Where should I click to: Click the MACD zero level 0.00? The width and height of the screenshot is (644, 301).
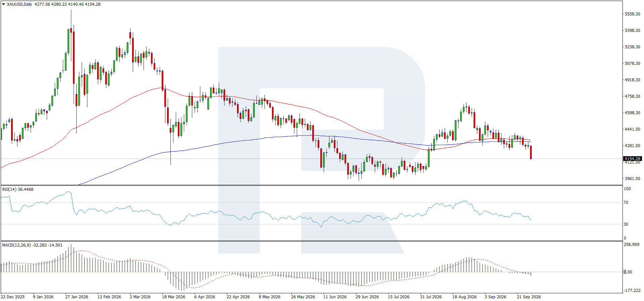(628, 272)
